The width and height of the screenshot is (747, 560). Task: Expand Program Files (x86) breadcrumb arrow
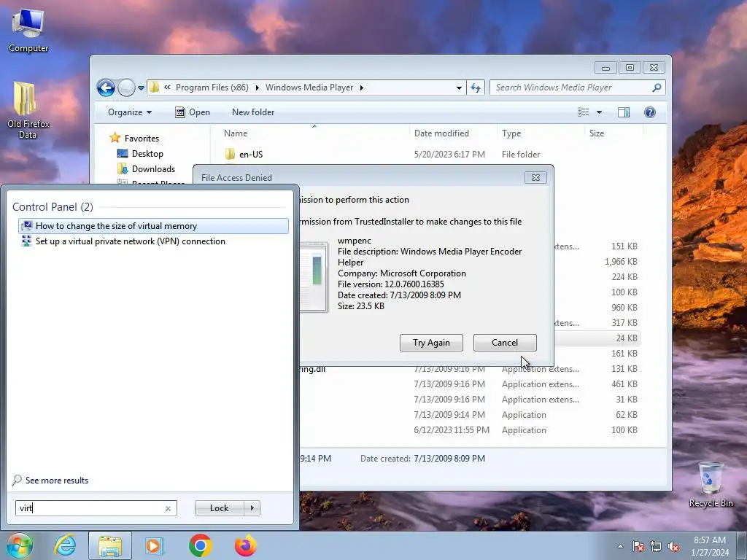pos(258,87)
